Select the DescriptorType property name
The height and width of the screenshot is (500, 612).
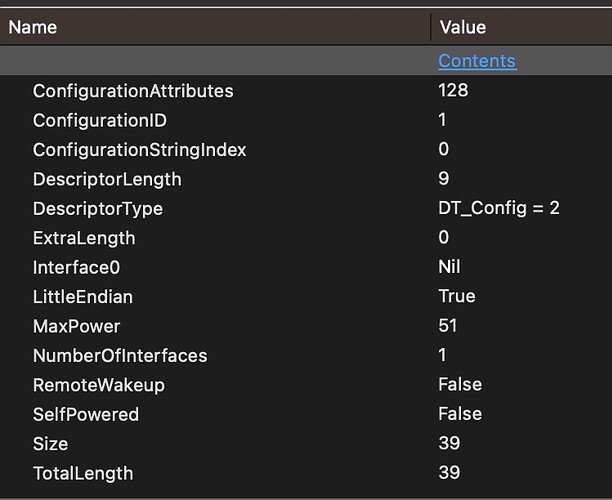[98, 209]
